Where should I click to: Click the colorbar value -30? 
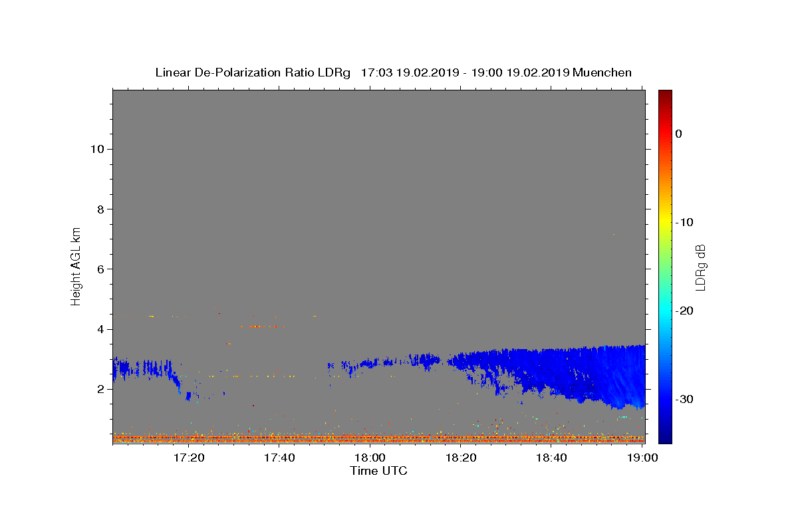[685, 399]
